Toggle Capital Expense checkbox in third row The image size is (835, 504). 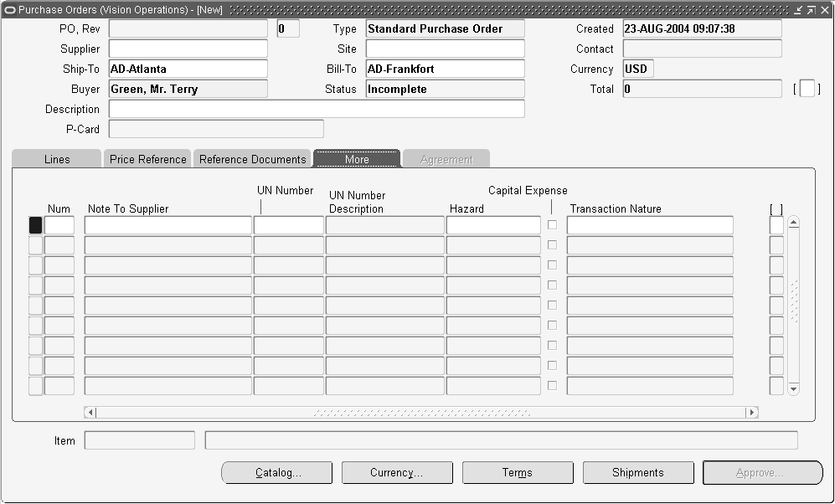click(552, 265)
